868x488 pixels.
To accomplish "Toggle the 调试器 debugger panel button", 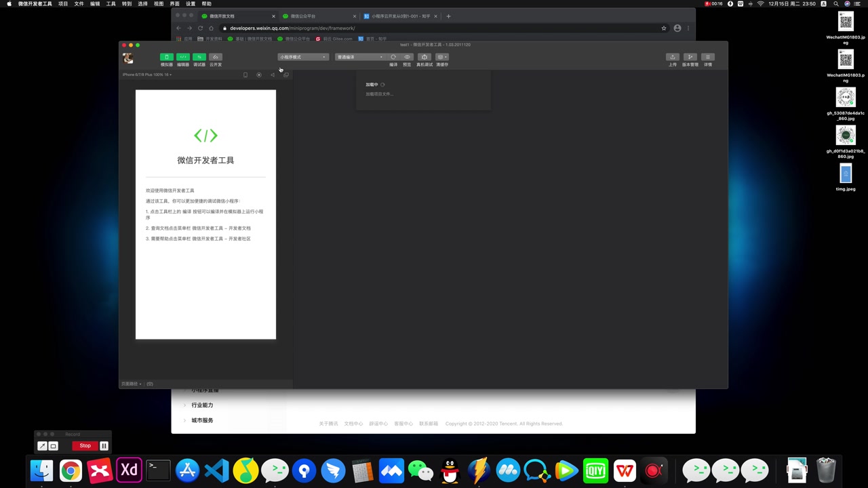I will tap(199, 58).
